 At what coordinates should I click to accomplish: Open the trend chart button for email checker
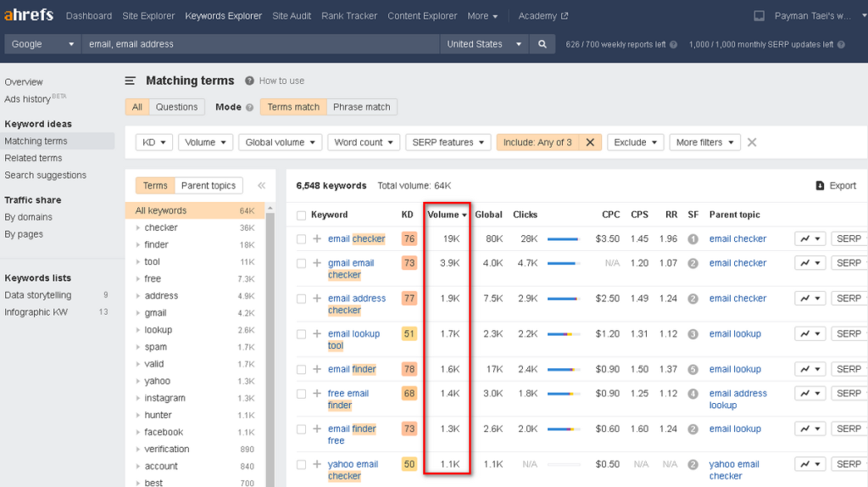coord(810,239)
